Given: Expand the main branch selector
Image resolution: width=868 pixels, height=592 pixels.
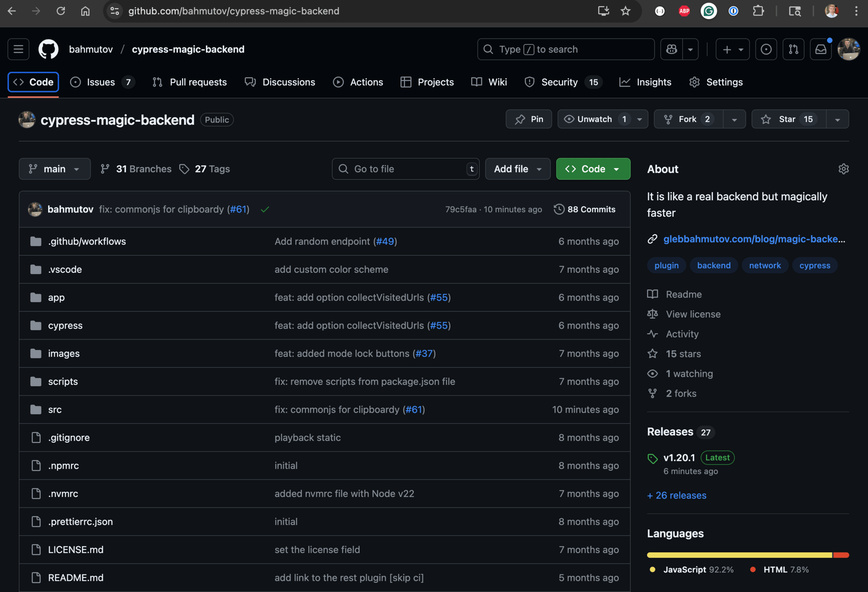Looking at the screenshot, I should coord(54,169).
